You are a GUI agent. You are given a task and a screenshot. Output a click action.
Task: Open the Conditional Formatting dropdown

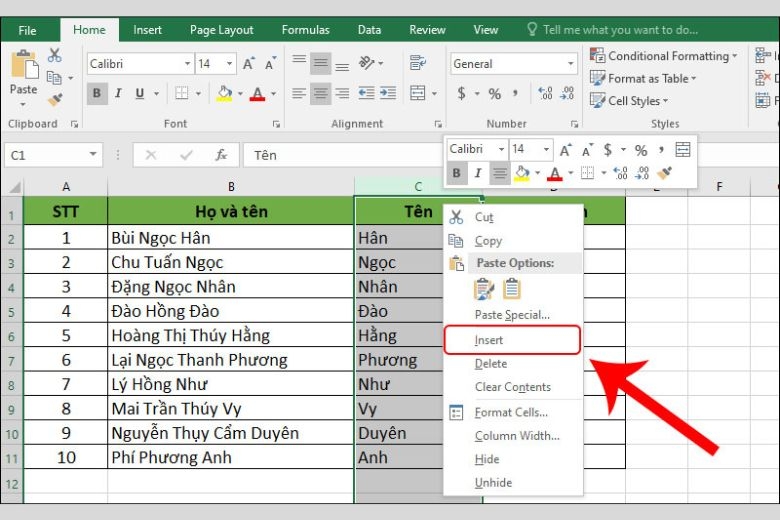coord(663,56)
